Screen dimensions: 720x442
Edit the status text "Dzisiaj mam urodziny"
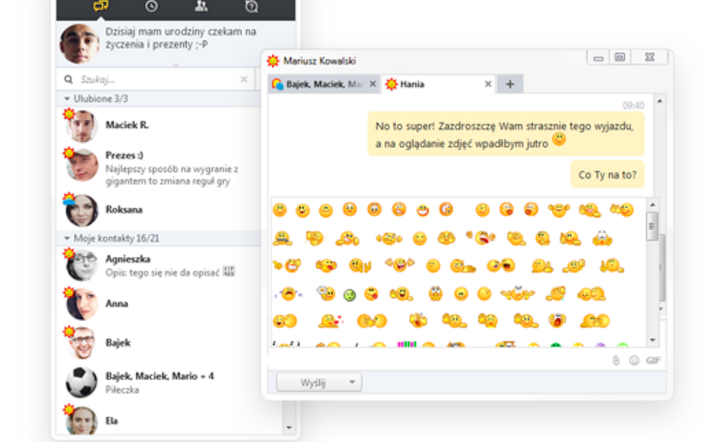(181, 38)
